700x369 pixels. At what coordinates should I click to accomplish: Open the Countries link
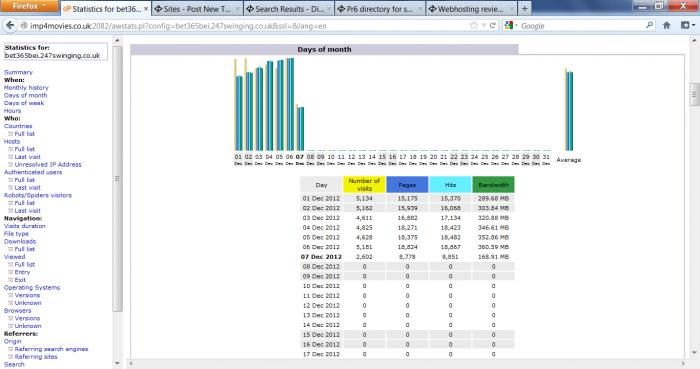click(x=18, y=126)
